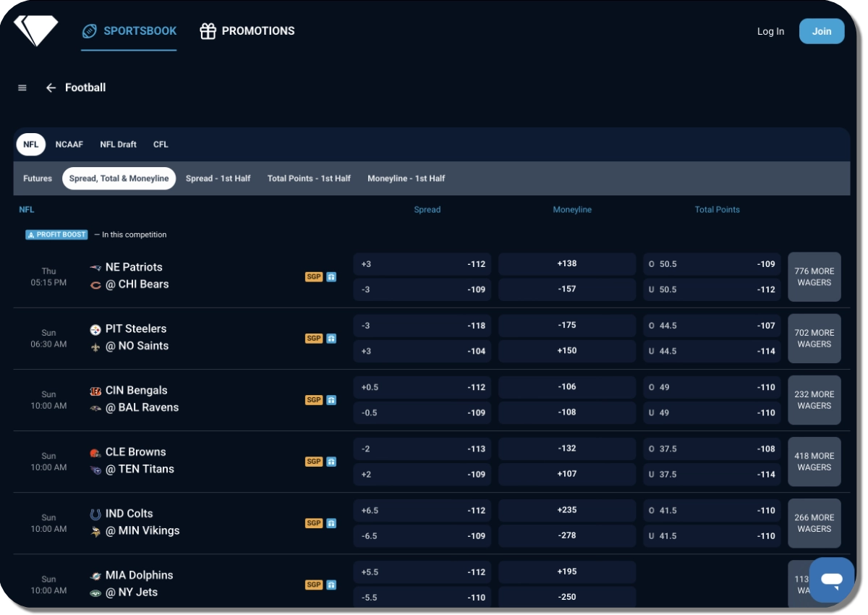Go back with the arrow beside Football
Screen dimensions: 868x615
click(51, 88)
